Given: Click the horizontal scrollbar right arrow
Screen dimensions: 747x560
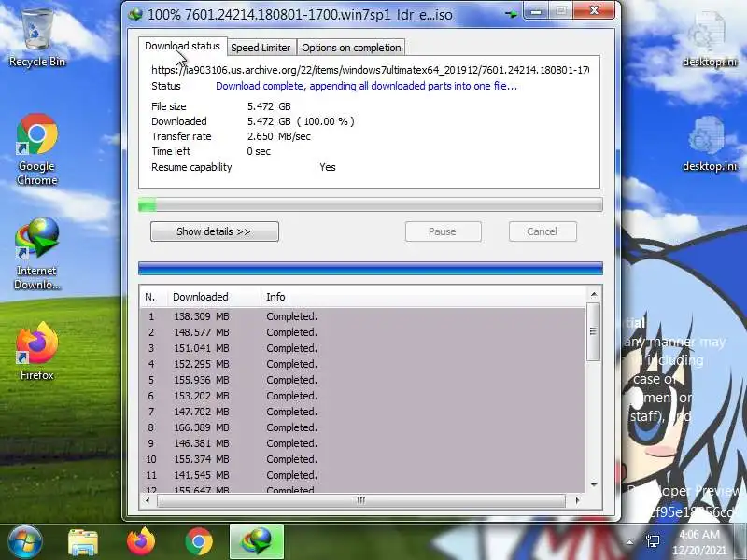Looking at the screenshot, I should click(x=577, y=500).
